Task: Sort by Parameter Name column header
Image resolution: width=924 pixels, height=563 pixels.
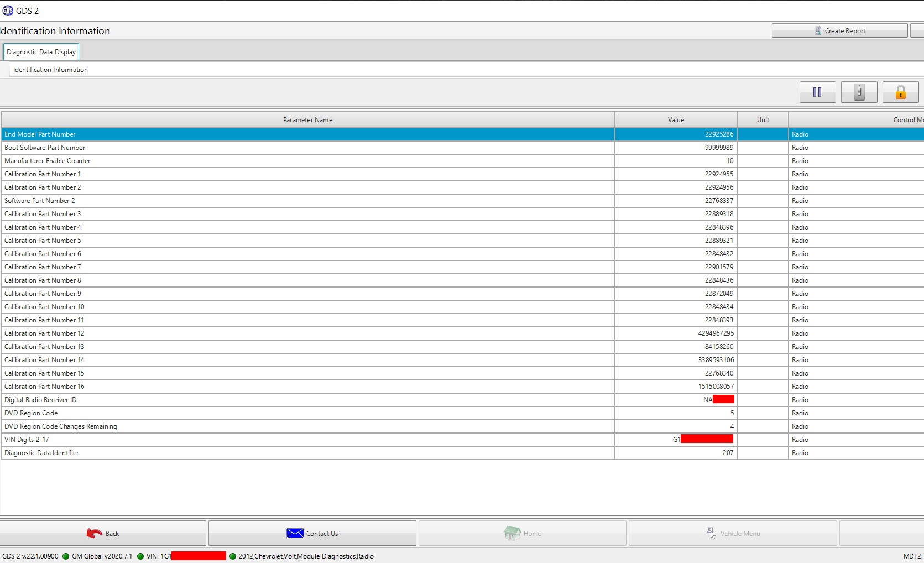Action: [307, 120]
